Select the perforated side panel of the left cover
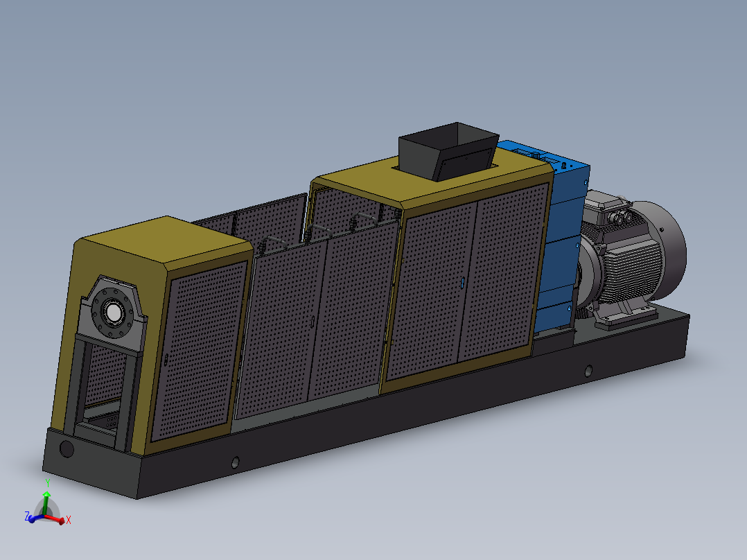 click(x=200, y=350)
